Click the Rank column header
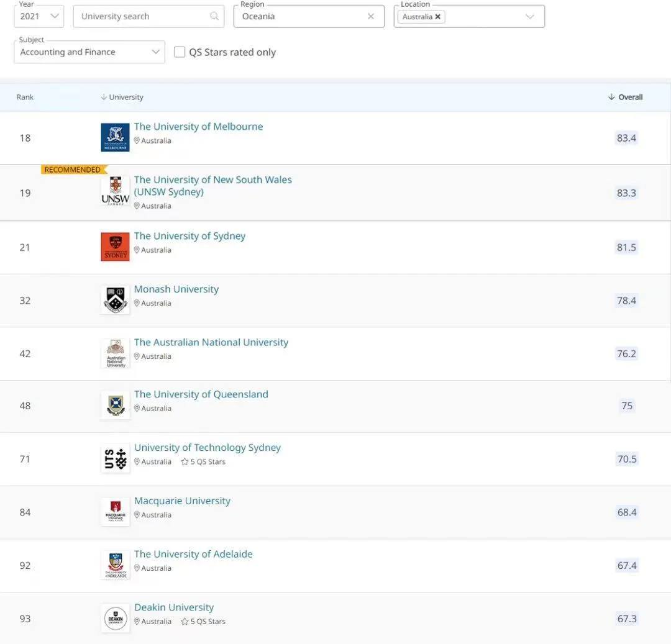Image resolution: width=671 pixels, height=644 pixels. (x=25, y=97)
